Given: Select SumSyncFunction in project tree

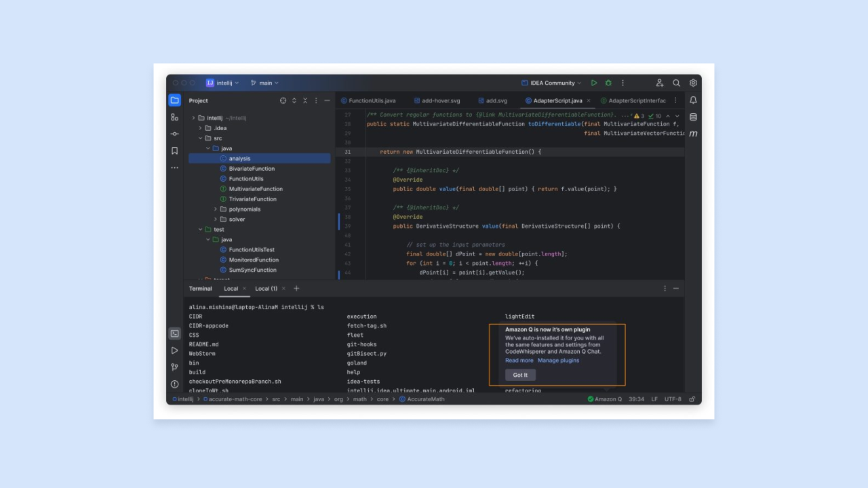Looking at the screenshot, I should 252,270.
